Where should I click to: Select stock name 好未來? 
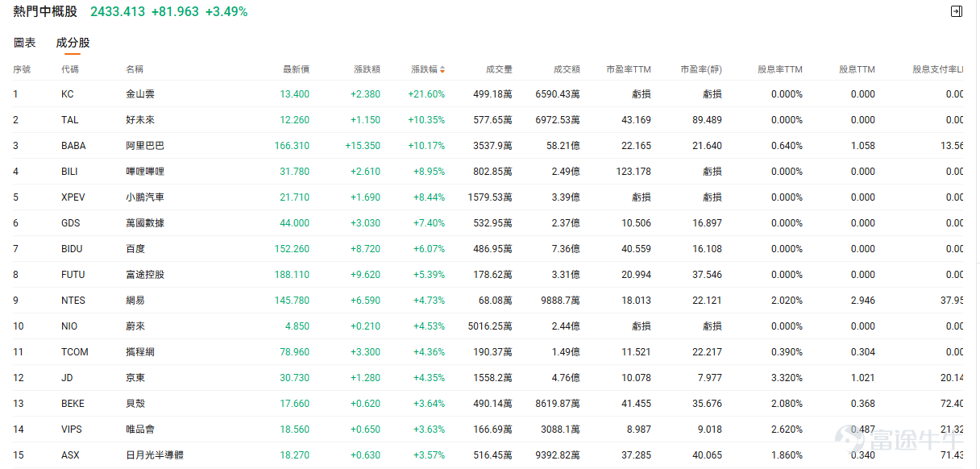coord(140,120)
